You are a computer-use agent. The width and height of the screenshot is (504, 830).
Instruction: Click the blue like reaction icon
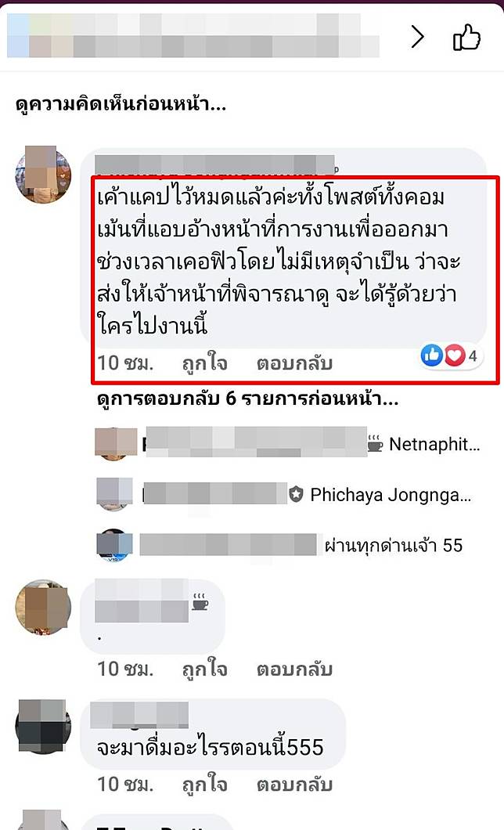[x=431, y=355]
